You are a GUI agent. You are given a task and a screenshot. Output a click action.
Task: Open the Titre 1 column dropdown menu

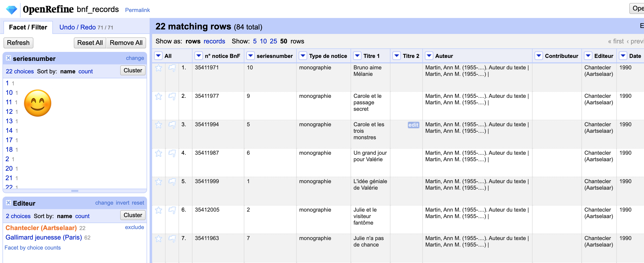pos(357,56)
